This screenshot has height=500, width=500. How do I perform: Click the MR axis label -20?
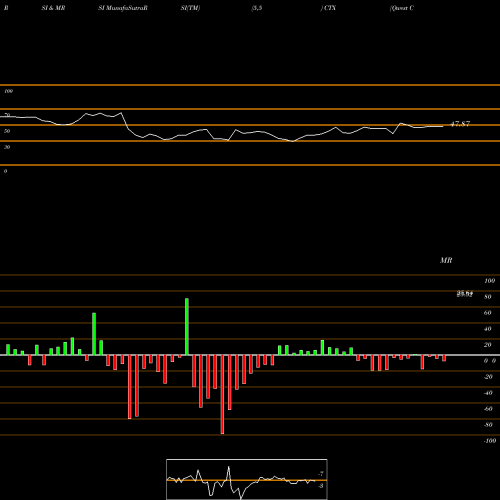coord(488,377)
